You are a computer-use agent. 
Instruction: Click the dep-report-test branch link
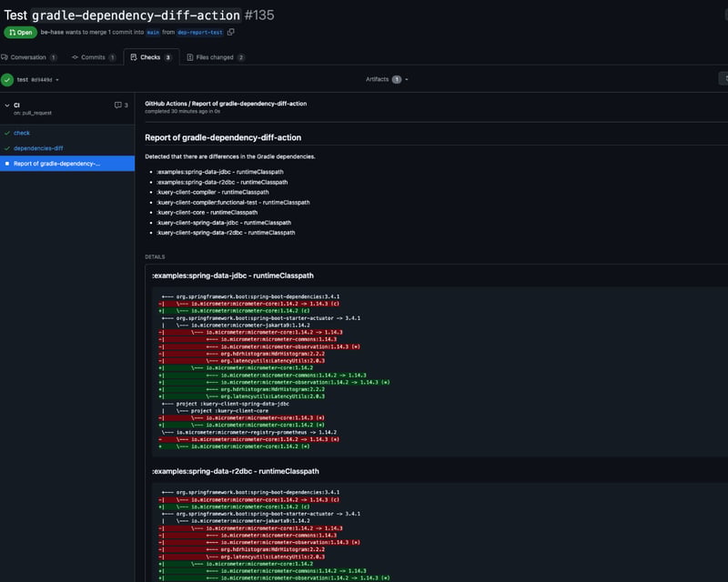pos(200,32)
